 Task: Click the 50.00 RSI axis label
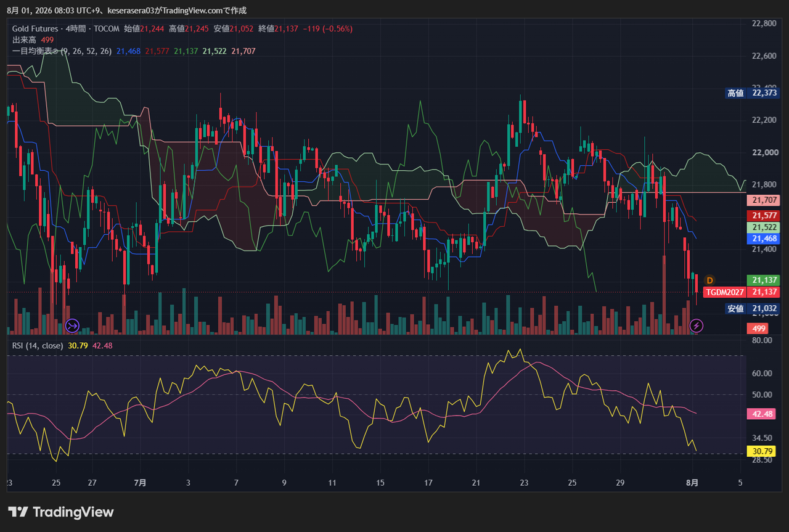click(762, 395)
